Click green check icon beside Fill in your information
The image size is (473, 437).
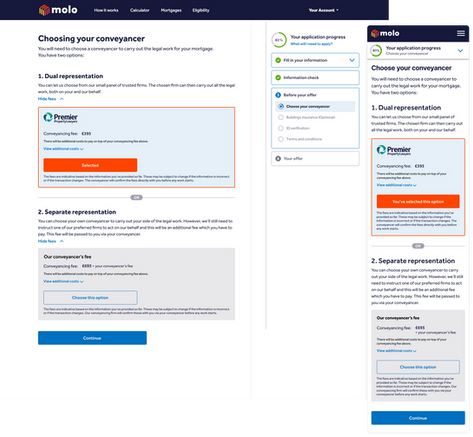(278, 60)
